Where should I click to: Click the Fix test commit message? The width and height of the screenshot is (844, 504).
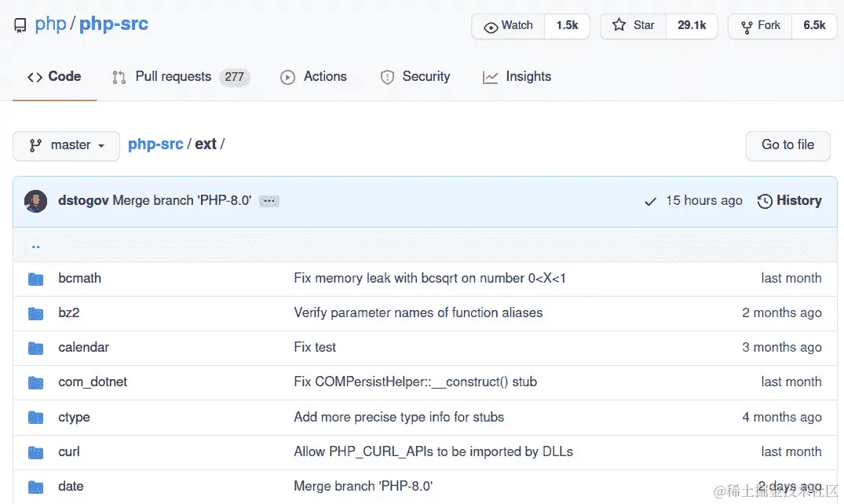coord(314,347)
